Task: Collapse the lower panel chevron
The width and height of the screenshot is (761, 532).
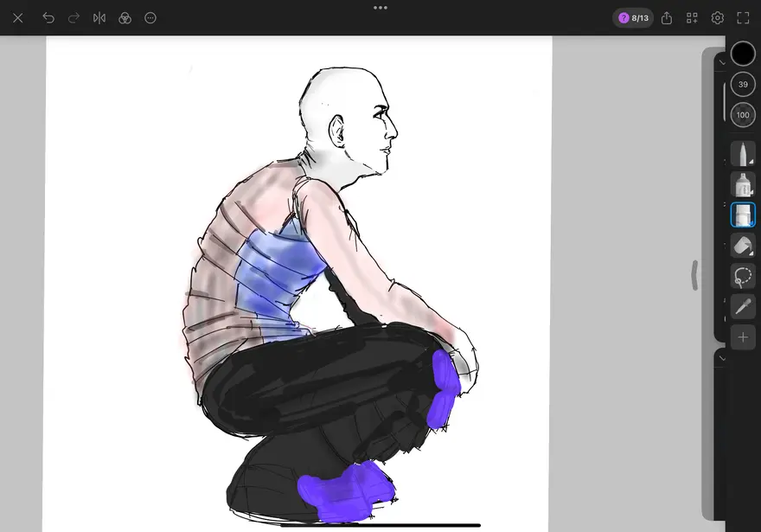Action: coord(722,358)
